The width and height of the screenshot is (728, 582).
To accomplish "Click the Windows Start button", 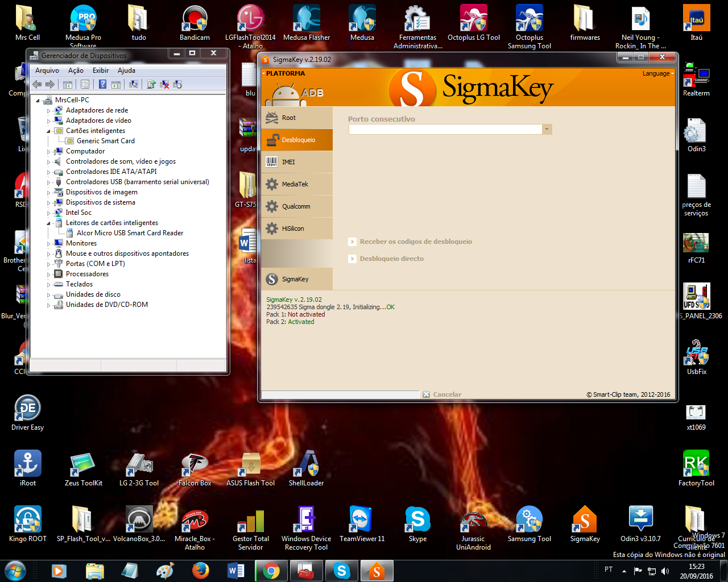I will 15,571.
